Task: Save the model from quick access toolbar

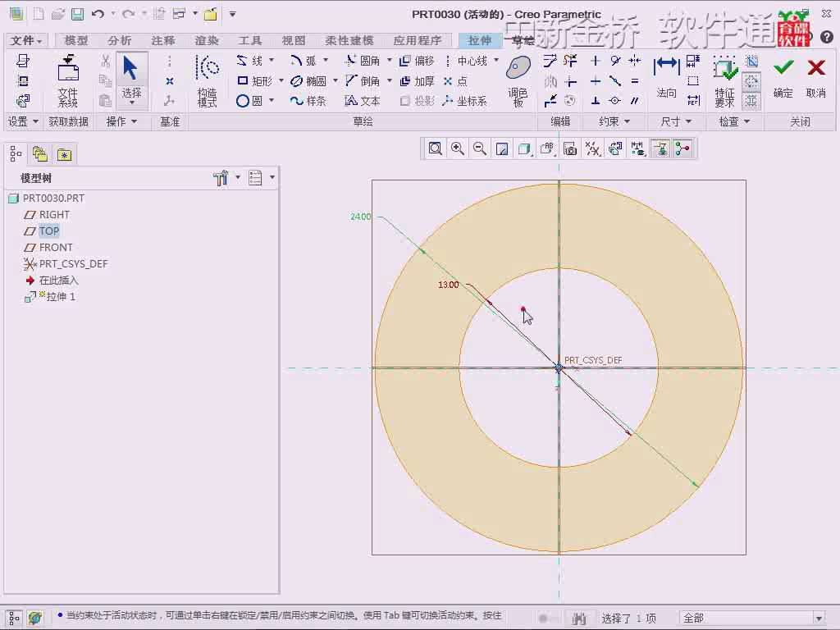Action: [78, 15]
